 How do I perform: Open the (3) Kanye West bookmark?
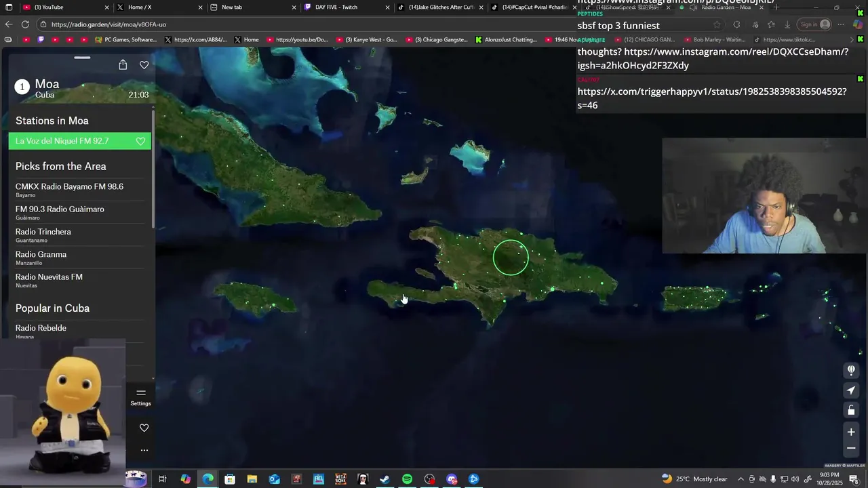pyautogui.click(x=366, y=40)
